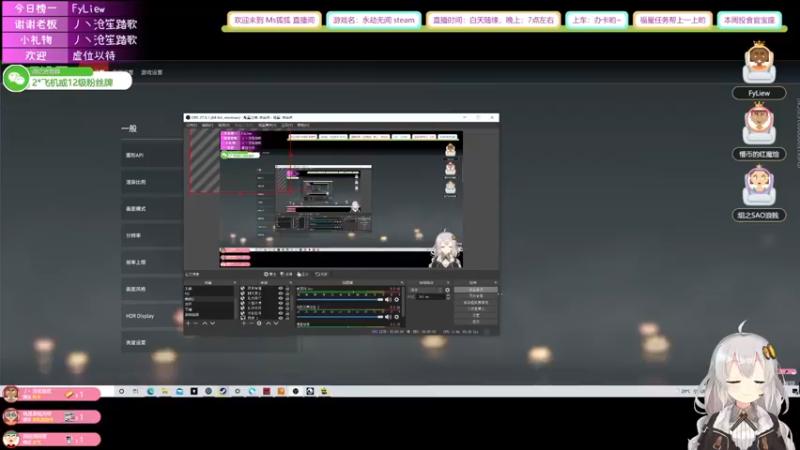Open last menu item in OBS menu bar
Screen dimensions: 800x450
303,125
